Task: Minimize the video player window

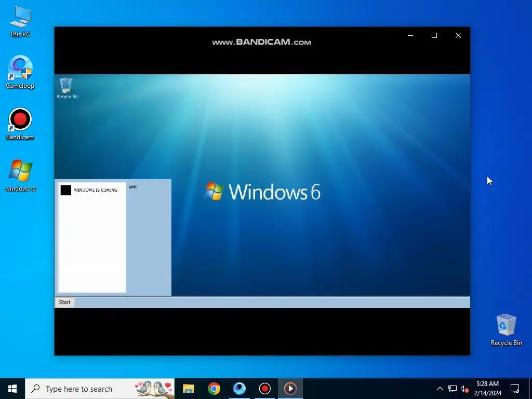Action: (x=410, y=35)
